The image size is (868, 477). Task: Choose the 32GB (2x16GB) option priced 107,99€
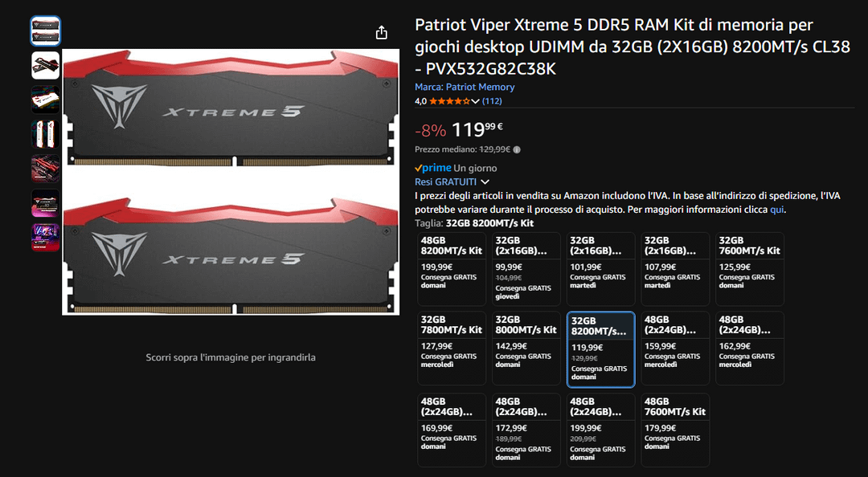(x=675, y=269)
